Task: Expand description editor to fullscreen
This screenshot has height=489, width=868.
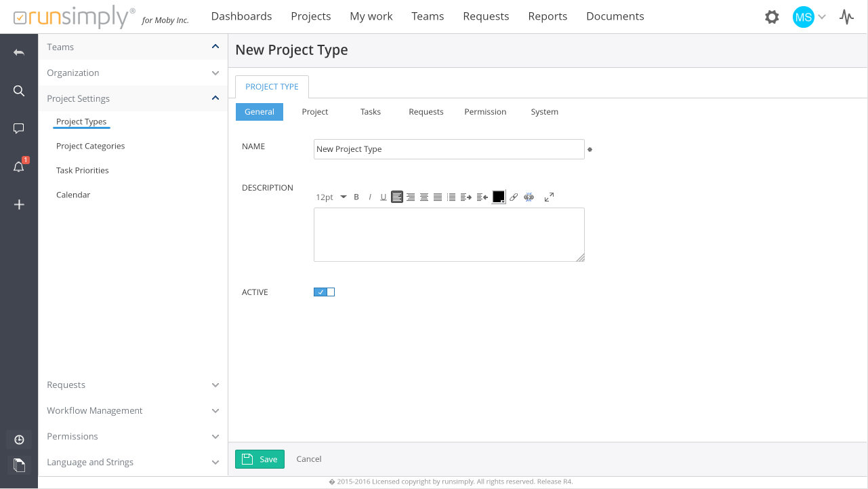Action: tap(549, 197)
